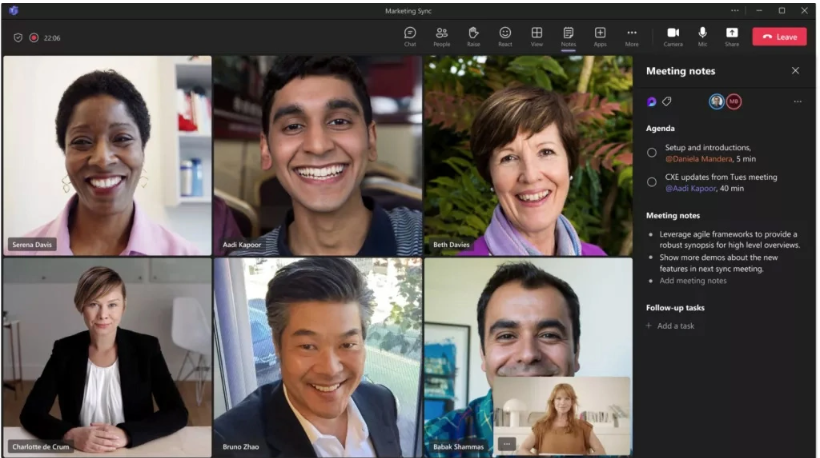Open the React emoji menu
820x458 pixels.
click(x=505, y=37)
